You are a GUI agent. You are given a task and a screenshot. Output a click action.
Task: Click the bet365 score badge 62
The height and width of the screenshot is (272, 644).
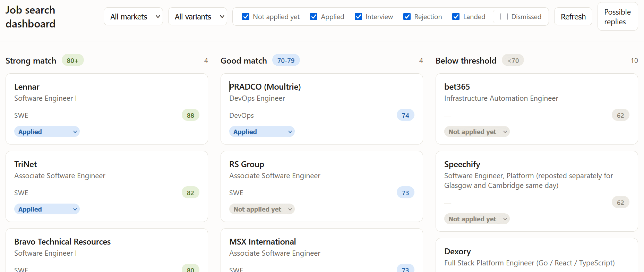pos(620,115)
